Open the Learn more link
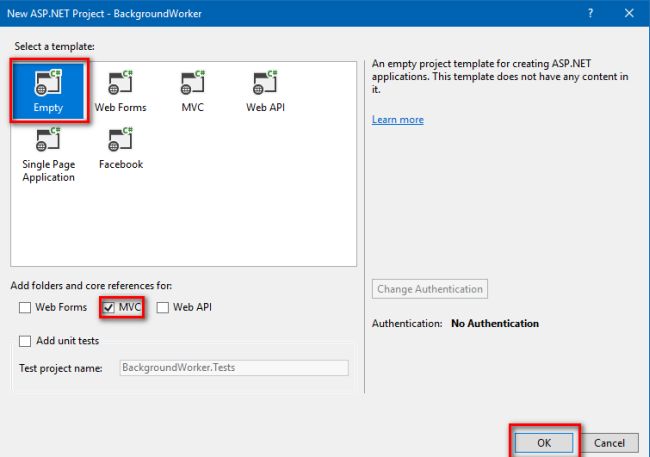This screenshot has width=650, height=457. click(x=398, y=120)
